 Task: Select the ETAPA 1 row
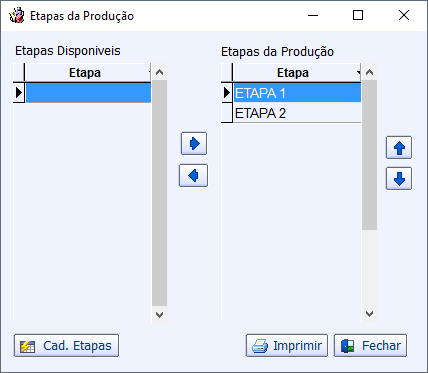[x=297, y=93]
